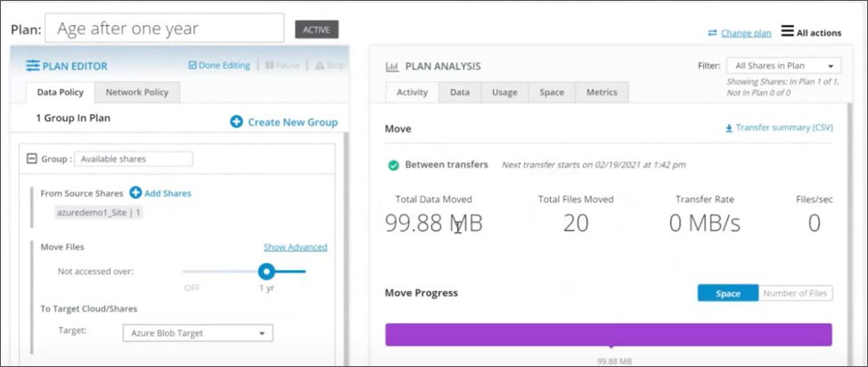868x367 pixels.
Task: Switch Move Progress to Number of Files
Action: coord(795,293)
